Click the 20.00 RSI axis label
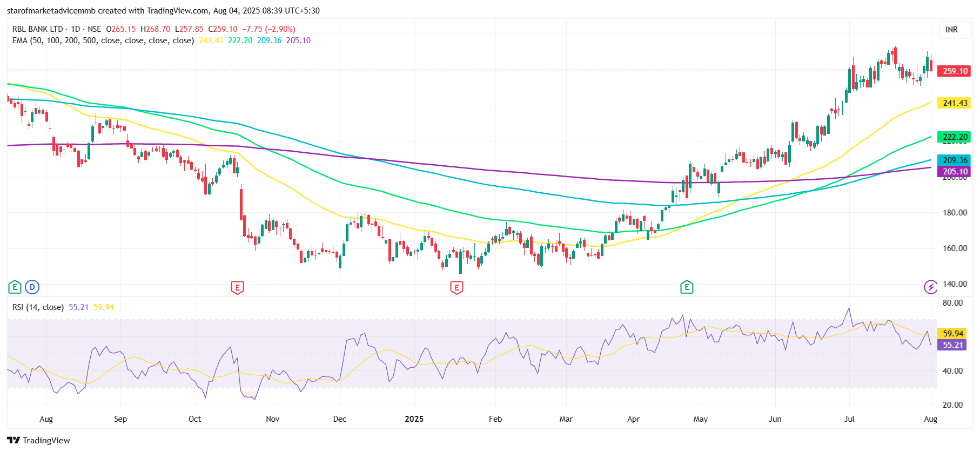Screen dimensions: 980x452 [953, 405]
